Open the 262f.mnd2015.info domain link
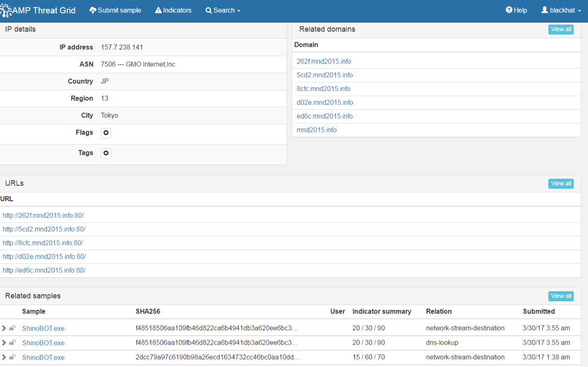This screenshot has width=588, height=367. (x=323, y=61)
